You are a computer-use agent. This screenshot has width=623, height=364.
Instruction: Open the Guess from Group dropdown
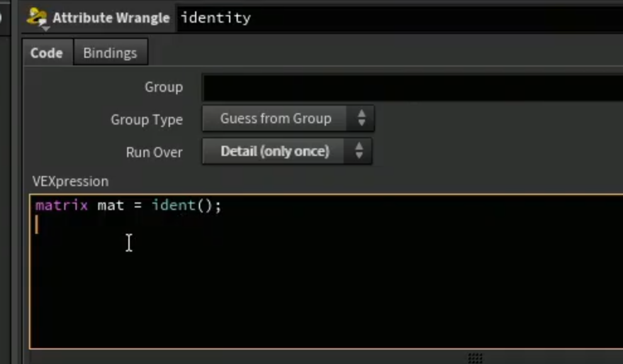click(288, 118)
